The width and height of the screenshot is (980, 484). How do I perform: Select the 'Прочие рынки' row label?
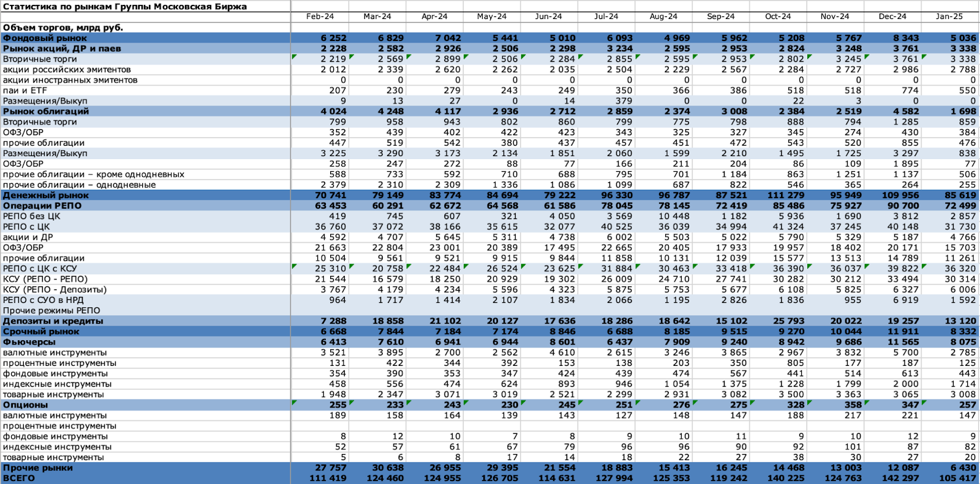tap(38, 468)
